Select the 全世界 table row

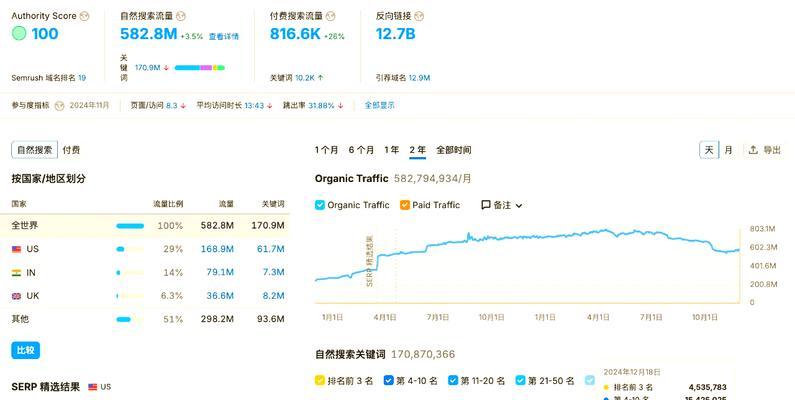pyautogui.click(x=144, y=226)
